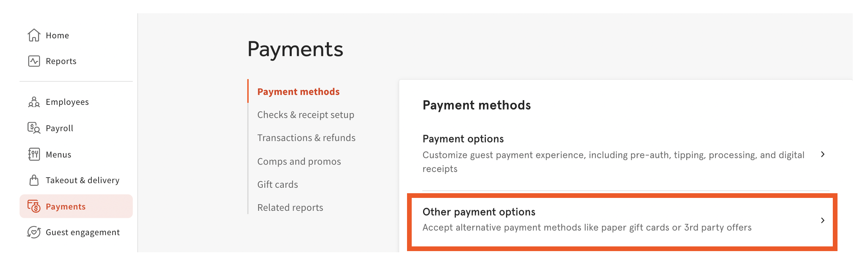Open the Takeout & delivery label
The image size is (868, 273).
coord(82,180)
